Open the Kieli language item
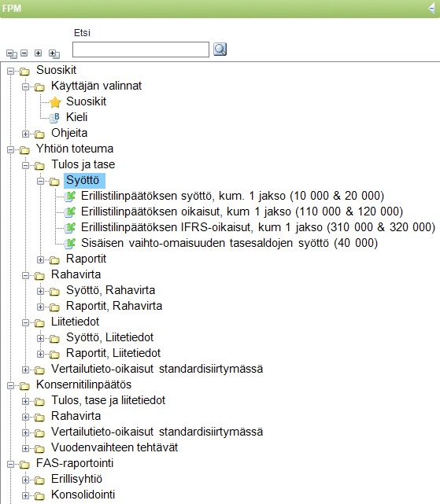440x504 pixels. [76, 117]
